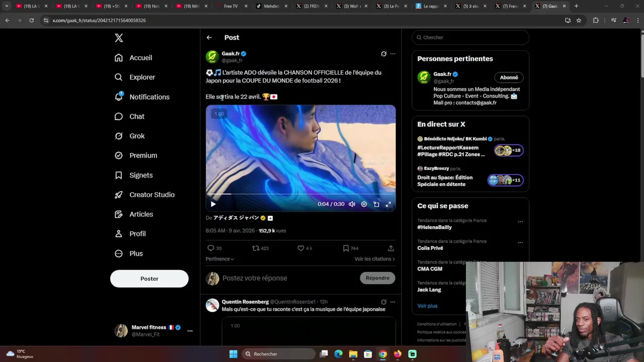The image size is (644, 362).
Task: Open Gaak.fr in Personnes pertinentes
Action: tap(442, 74)
